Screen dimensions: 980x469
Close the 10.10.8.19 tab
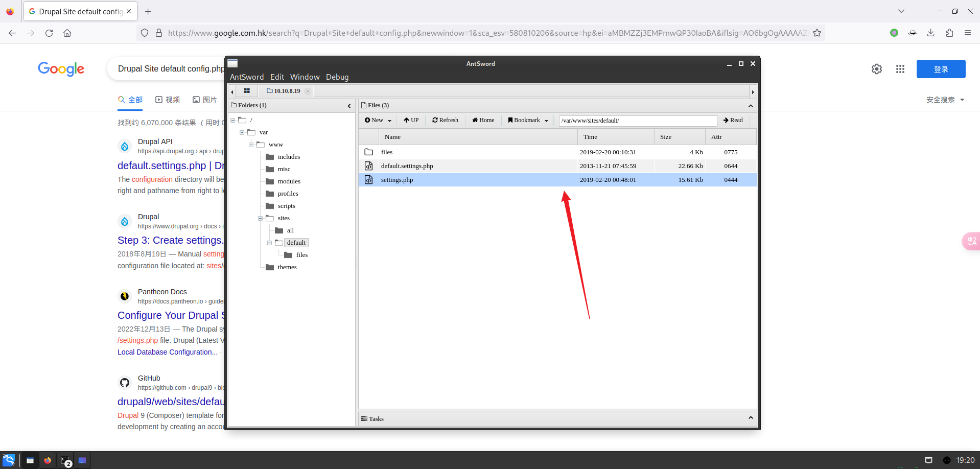[308, 91]
